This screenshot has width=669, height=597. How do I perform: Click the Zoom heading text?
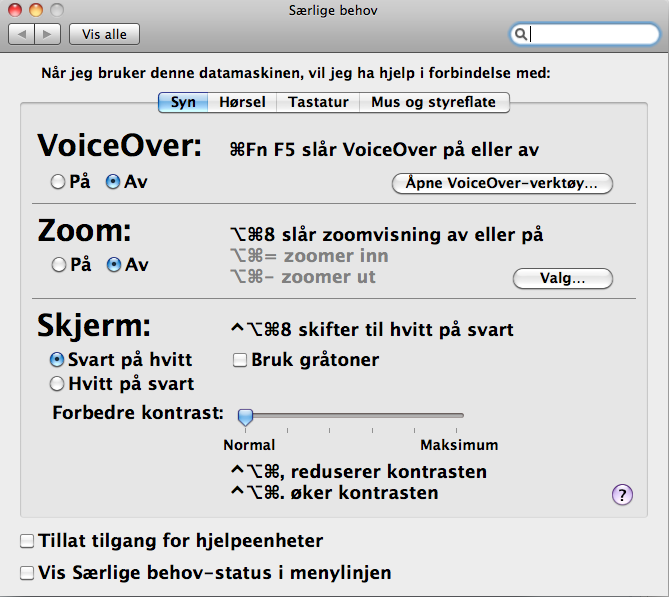84,231
